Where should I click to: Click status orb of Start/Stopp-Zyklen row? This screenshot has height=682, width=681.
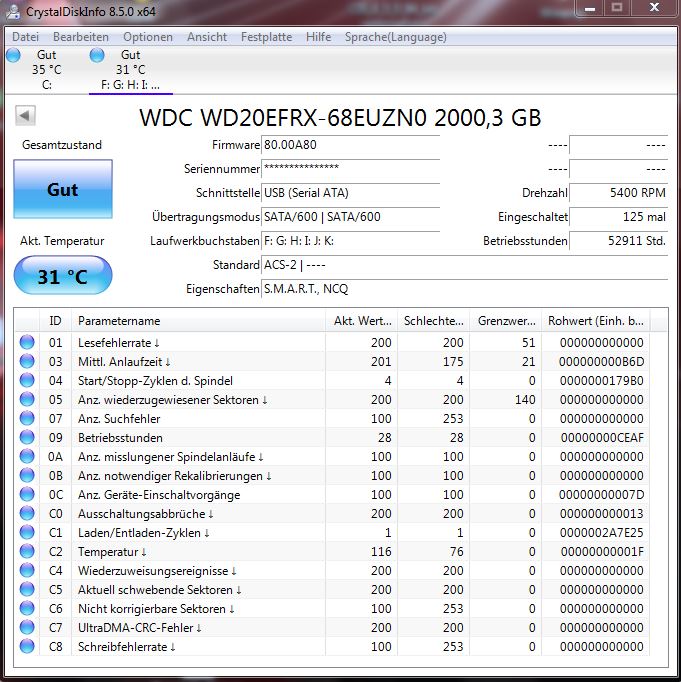(27, 381)
